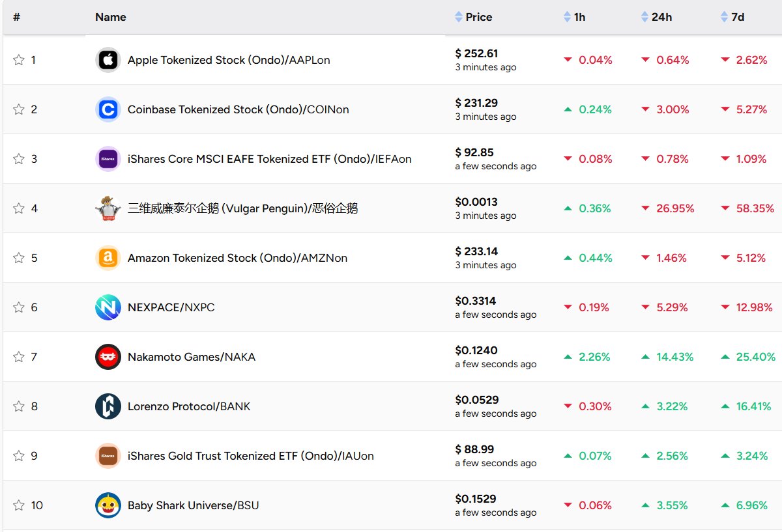The height and width of the screenshot is (532, 782).
Task: Open NEXPACE/NXPC coin page
Action: [x=171, y=307]
